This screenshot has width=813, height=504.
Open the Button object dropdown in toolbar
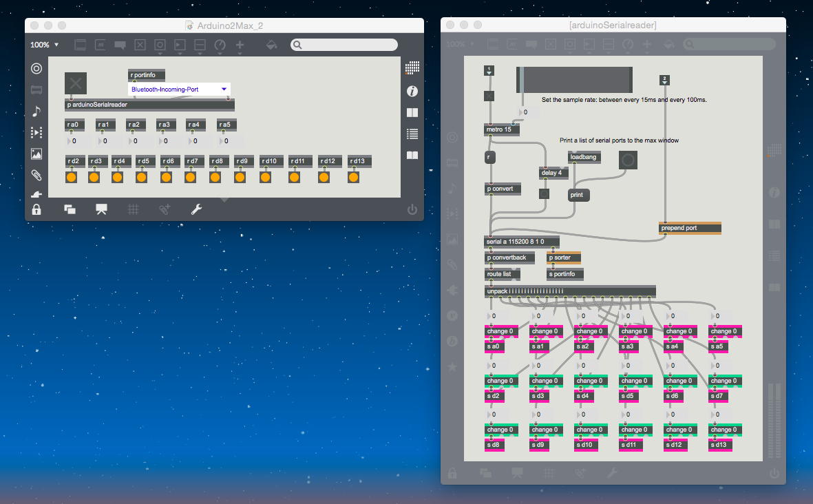(x=160, y=45)
